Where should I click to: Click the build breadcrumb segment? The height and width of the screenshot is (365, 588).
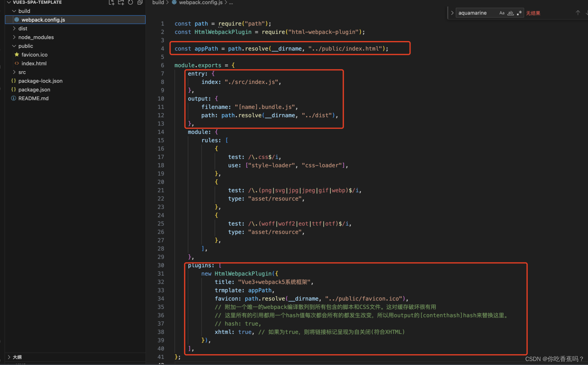pos(158,2)
